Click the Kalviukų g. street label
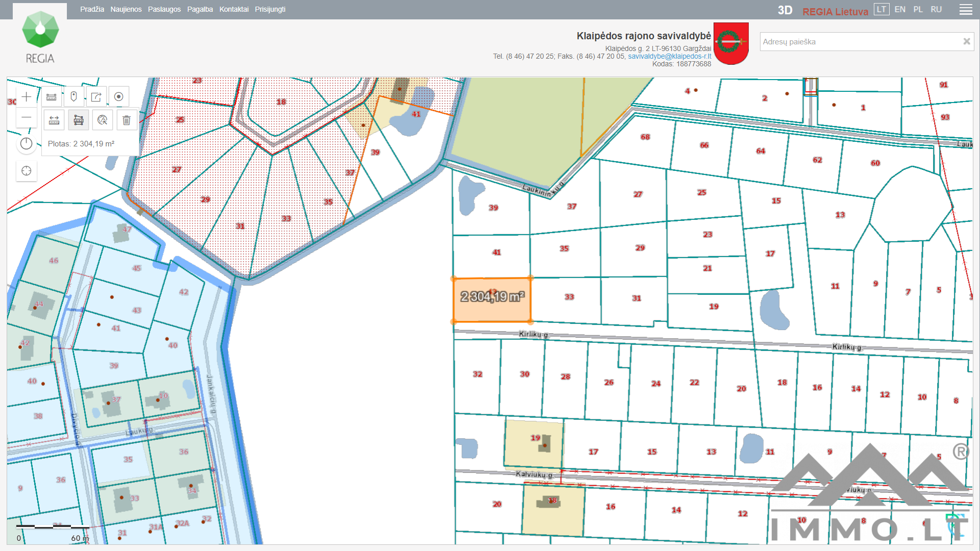 (x=534, y=474)
